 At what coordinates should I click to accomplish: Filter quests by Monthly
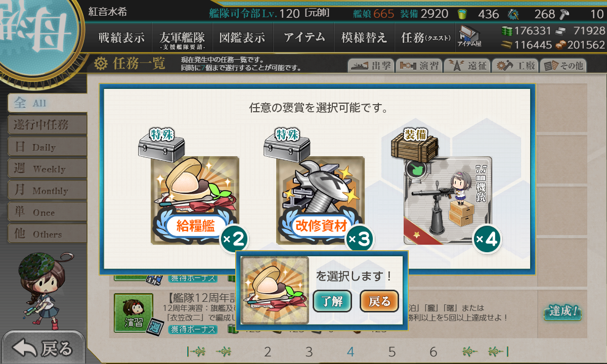tap(47, 191)
